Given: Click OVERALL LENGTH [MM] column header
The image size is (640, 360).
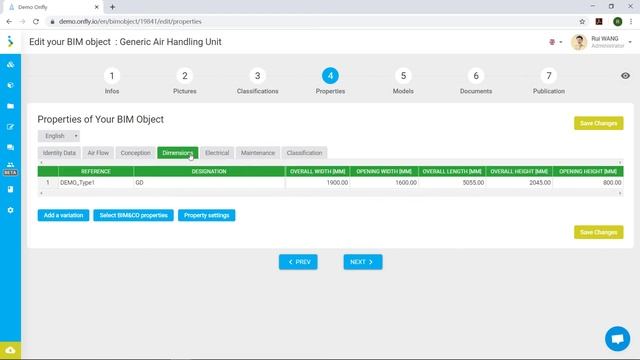Looking at the screenshot, I should 452,171.
